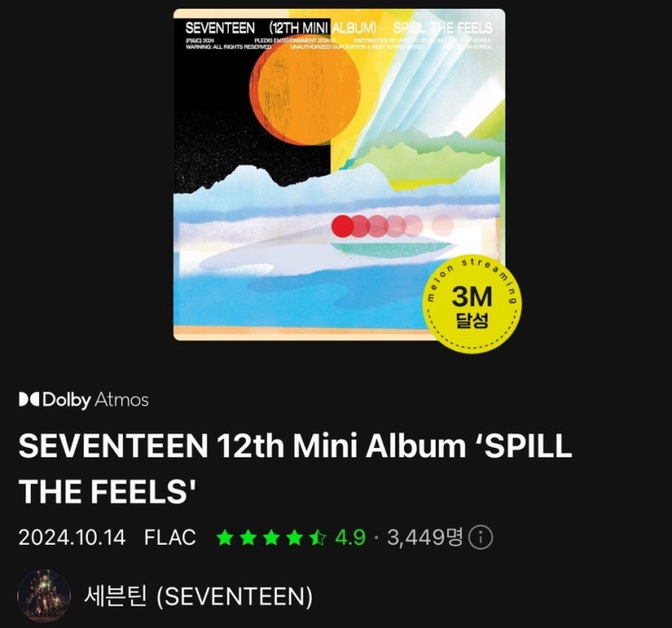Select the half-filled fifth rating star
This screenshot has width=672, height=628.
[x=317, y=538]
